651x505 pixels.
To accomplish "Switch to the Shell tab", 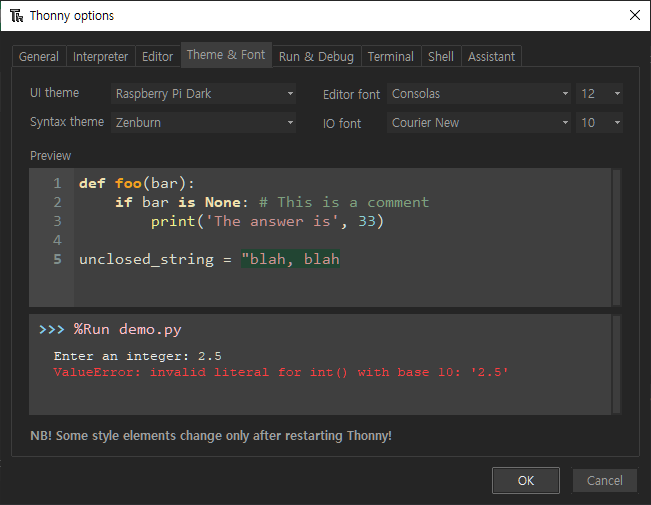I will tap(440, 57).
